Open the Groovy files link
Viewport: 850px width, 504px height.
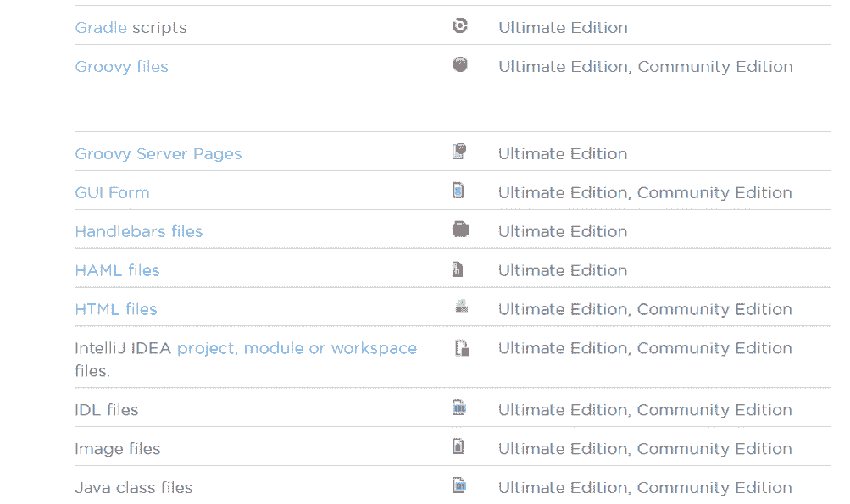(121, 67)
